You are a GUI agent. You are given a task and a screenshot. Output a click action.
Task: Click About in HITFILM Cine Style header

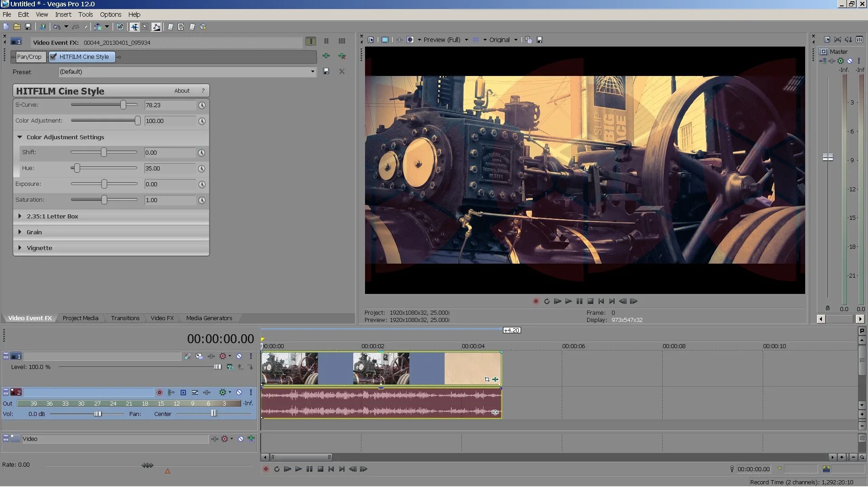coord(182,90)
